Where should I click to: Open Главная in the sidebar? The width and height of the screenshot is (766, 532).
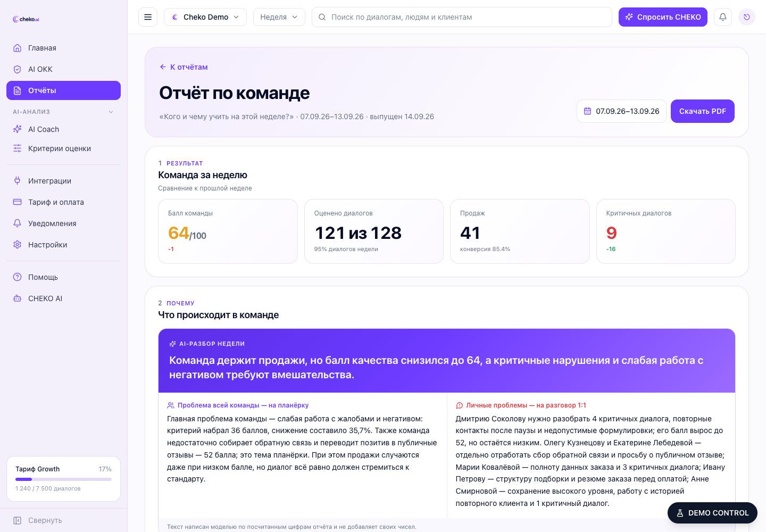coord(63,48)
